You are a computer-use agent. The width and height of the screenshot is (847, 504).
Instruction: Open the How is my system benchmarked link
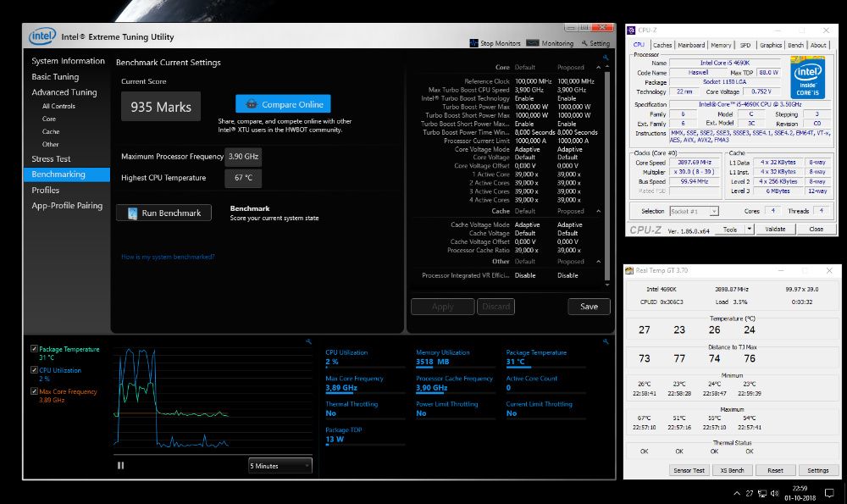pyautogui.click(x=168, y=258)
